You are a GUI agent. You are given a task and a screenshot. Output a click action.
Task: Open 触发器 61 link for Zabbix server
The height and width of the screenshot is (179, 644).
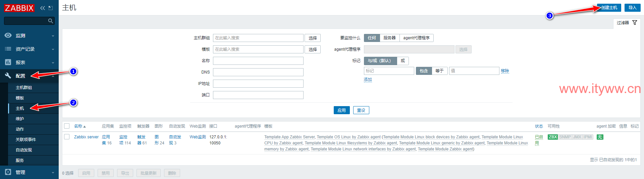tap(142, 140)
